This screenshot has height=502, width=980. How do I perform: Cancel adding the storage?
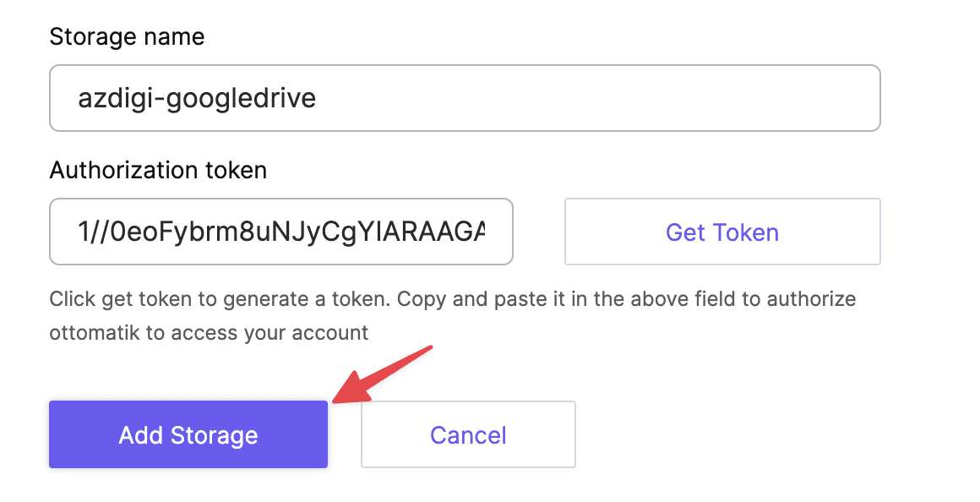468,434
